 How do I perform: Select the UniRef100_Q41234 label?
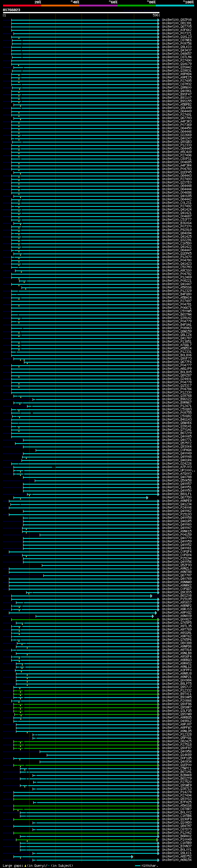pyautogui.click(x=177, y=504)
